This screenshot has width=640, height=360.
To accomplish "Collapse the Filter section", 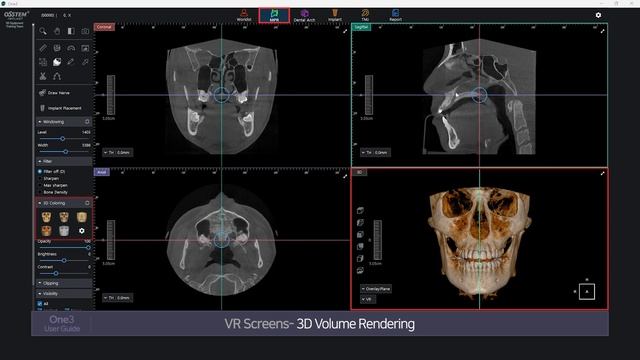I will coord(40,161).
